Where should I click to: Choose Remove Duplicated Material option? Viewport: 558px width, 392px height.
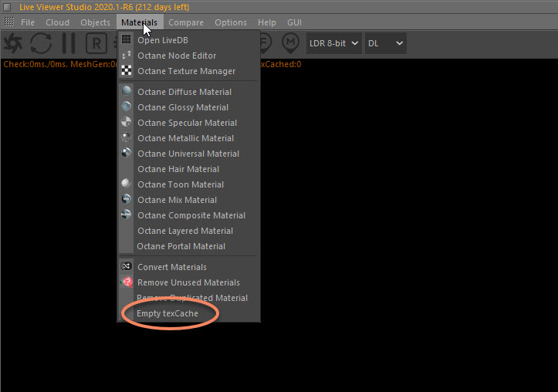[188, 298]
